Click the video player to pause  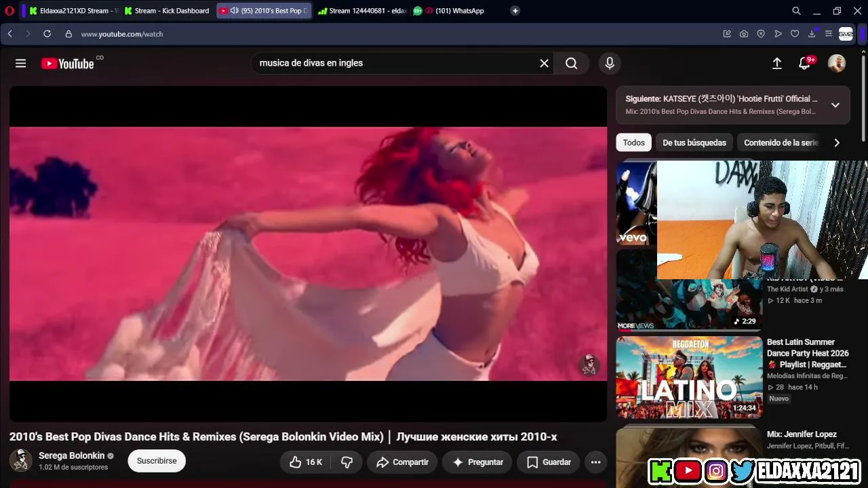(308, 253)
